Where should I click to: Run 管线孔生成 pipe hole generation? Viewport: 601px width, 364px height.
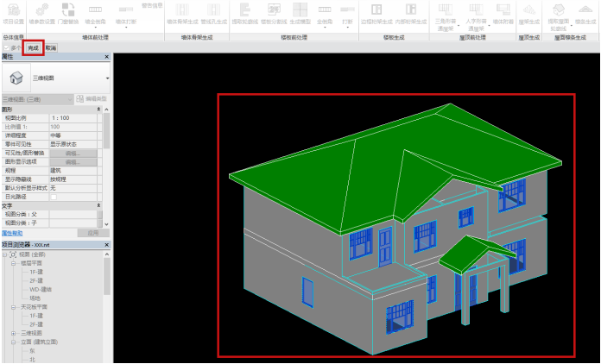point(214,15)
